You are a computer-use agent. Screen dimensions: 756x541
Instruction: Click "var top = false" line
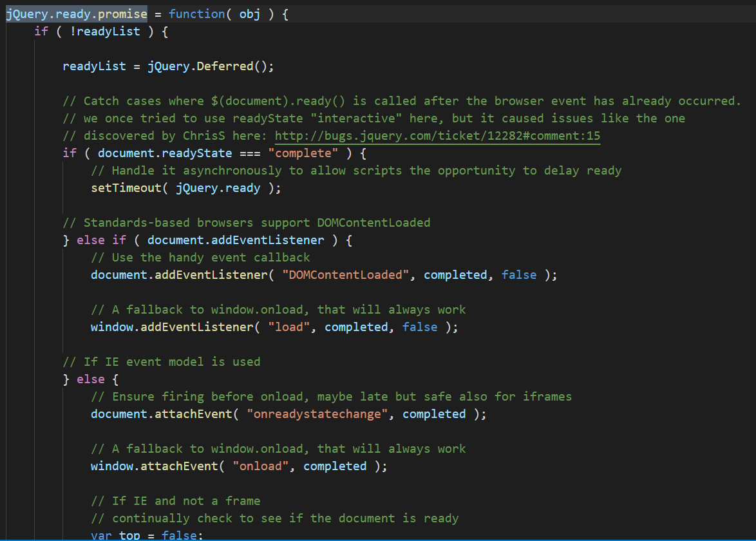coord(147,535)
